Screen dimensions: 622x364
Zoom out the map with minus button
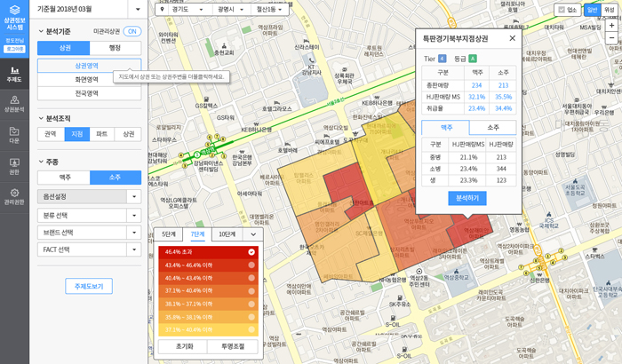[x=611, y=40]
